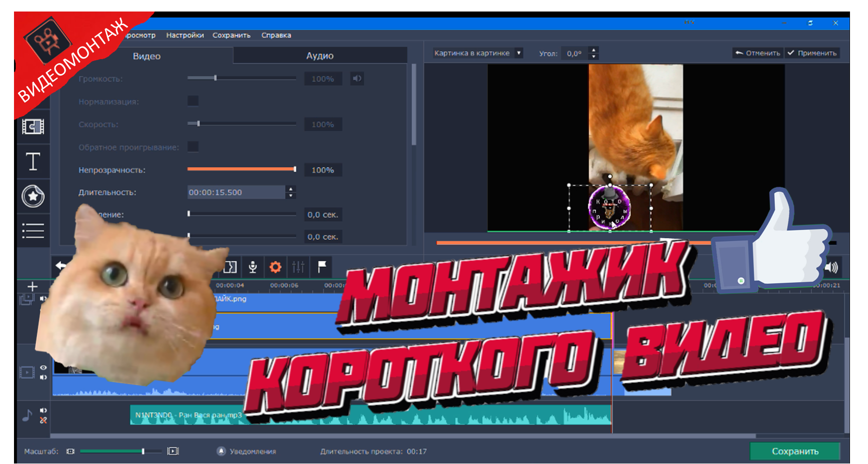The image size is (868, 464).
Task: Select the Transitions tool in the sidebar
Action: [x=33, y=127]
